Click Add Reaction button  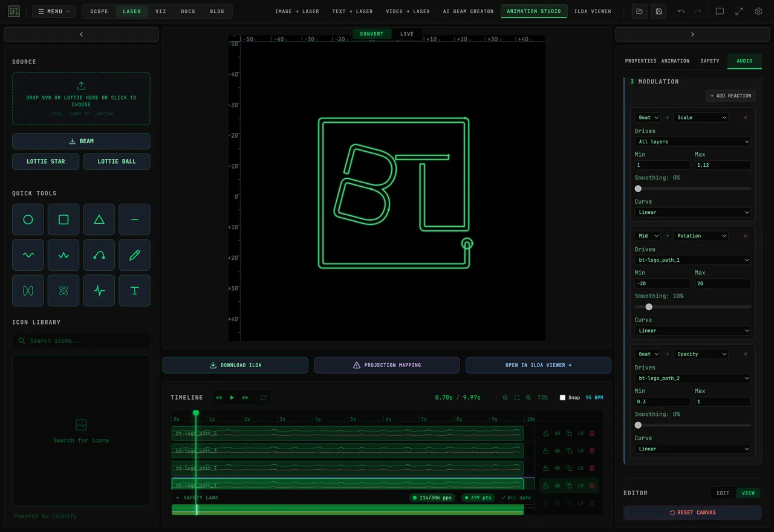(730, 96)
